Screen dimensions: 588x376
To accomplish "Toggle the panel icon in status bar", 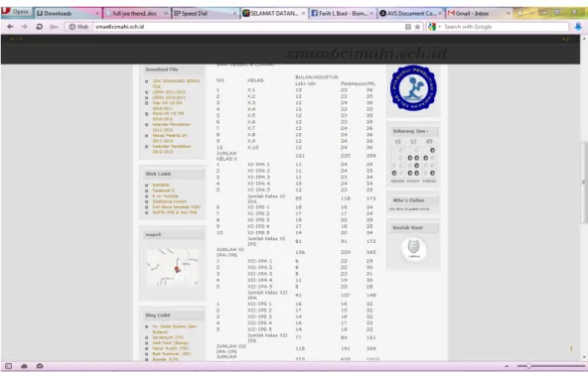I will coord(9,366).
